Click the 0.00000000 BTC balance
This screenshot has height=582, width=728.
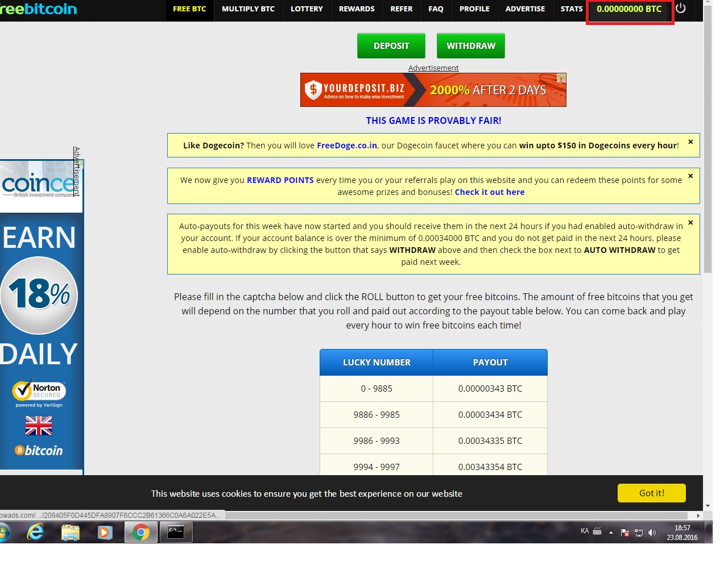[629, 9]
